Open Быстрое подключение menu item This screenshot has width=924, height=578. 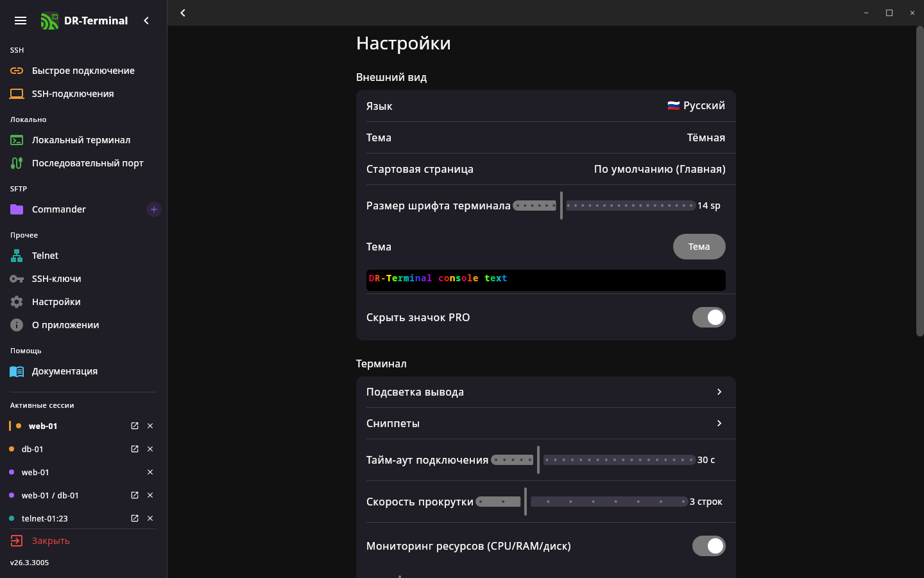(x=83, y=71)
